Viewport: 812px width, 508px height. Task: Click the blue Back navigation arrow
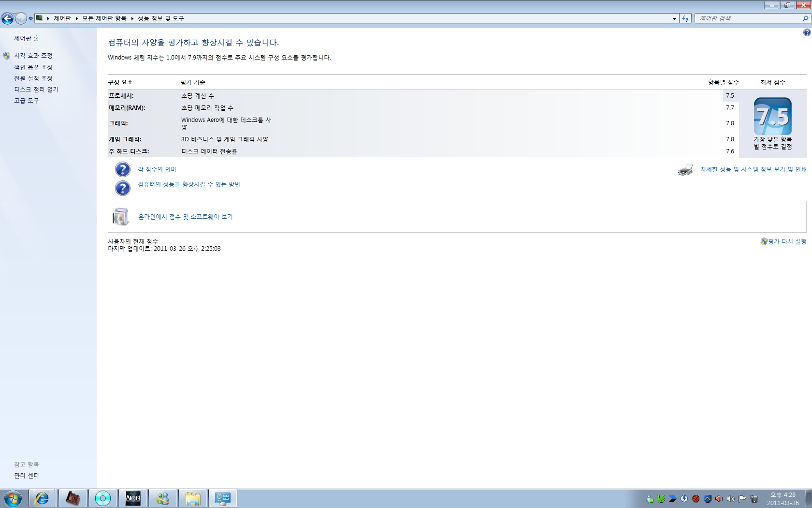(7, 19)
